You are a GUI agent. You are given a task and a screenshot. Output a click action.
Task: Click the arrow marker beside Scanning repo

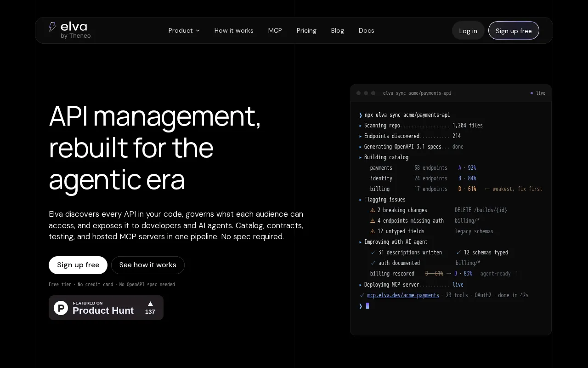click(361, 126)
